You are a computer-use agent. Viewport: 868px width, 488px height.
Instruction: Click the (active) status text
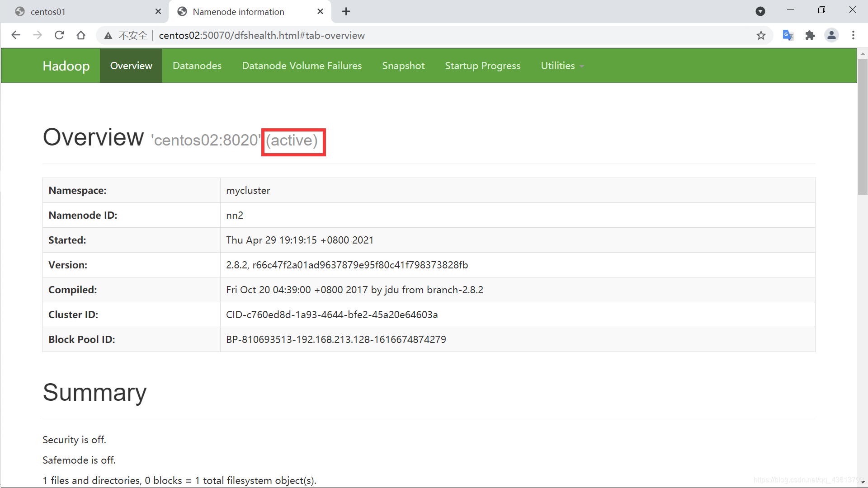point(292,141)
